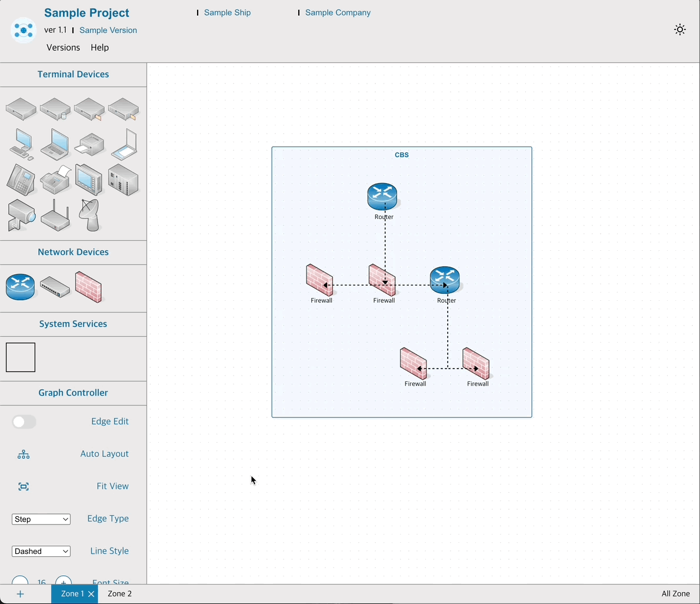Viewport: 700px width, 604px height.
Task: Choose the security camera device icon
Action: click(x=21, y=215)
